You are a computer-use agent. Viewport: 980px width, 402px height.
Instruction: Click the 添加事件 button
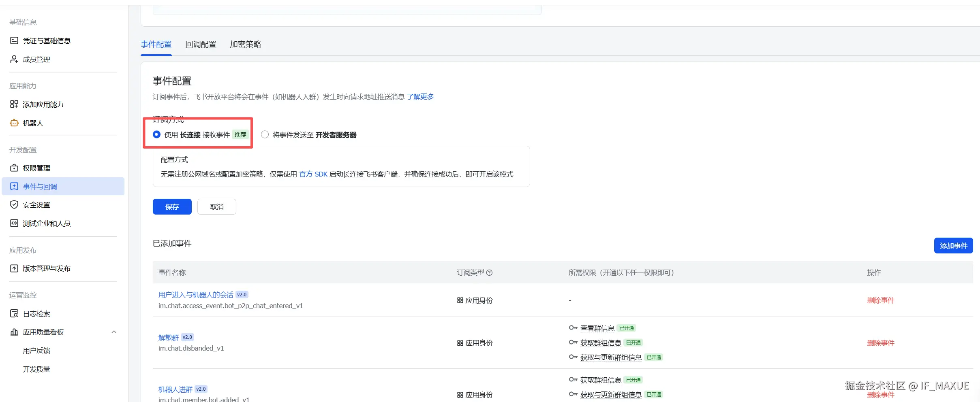click(953, 246)
